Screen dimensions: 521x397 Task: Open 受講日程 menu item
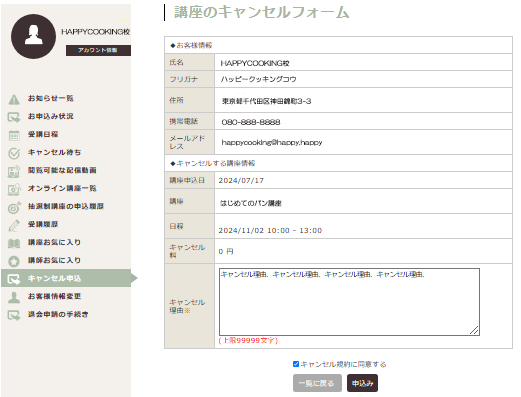43,134
